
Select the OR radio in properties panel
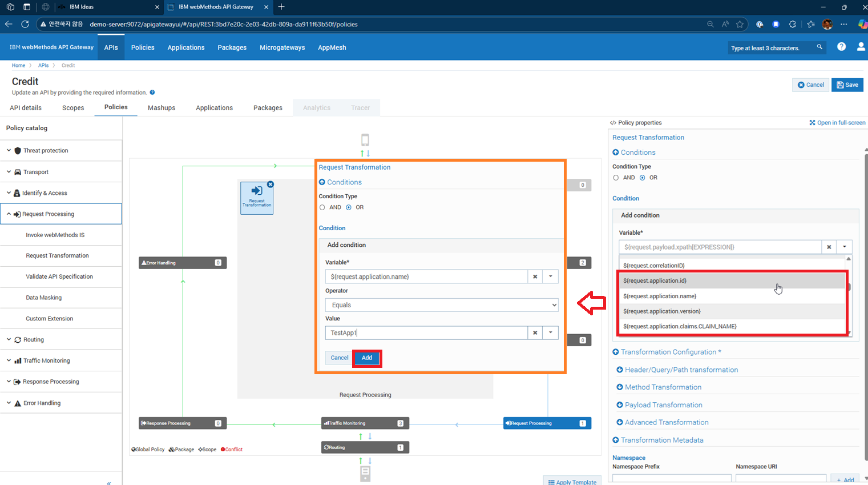coord(643,178)
